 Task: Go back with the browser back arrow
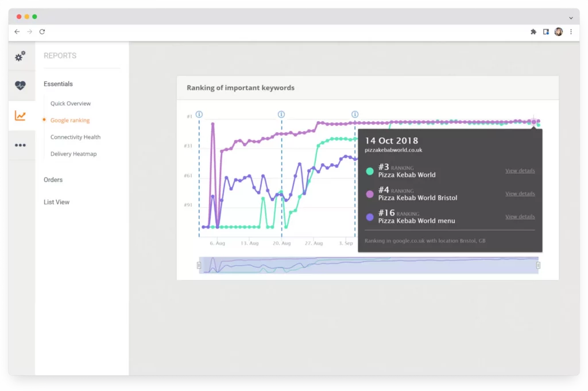17,32
